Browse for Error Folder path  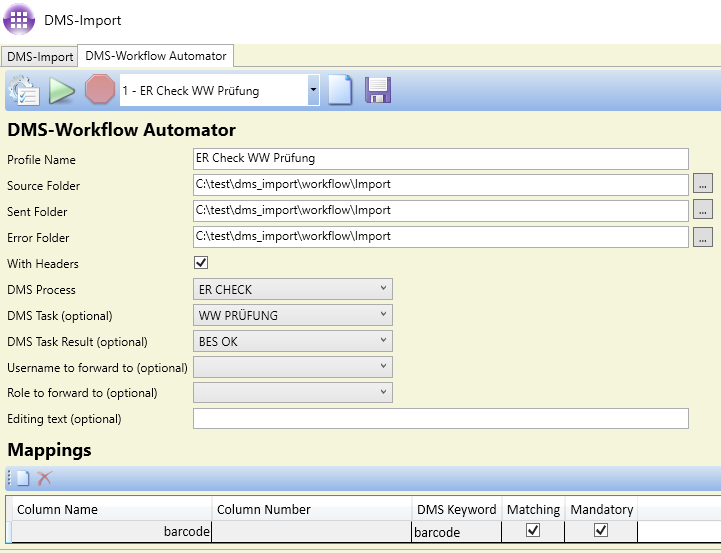pos(703,237)
